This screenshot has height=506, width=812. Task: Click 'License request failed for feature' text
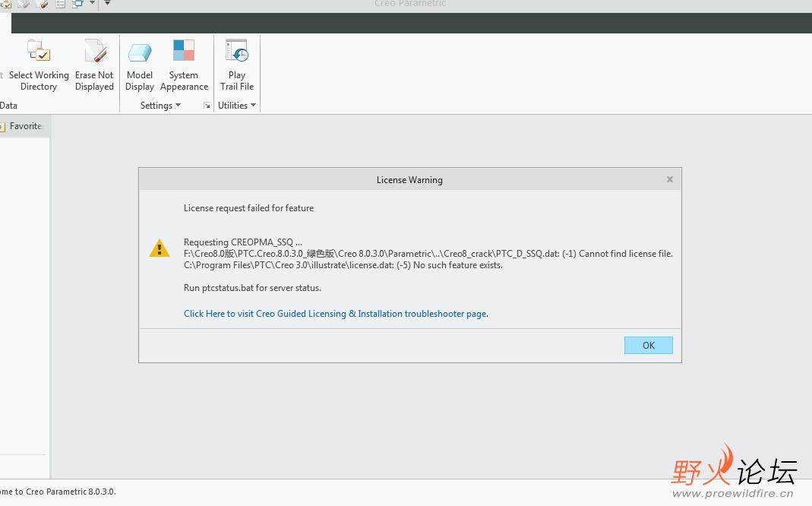248,208
